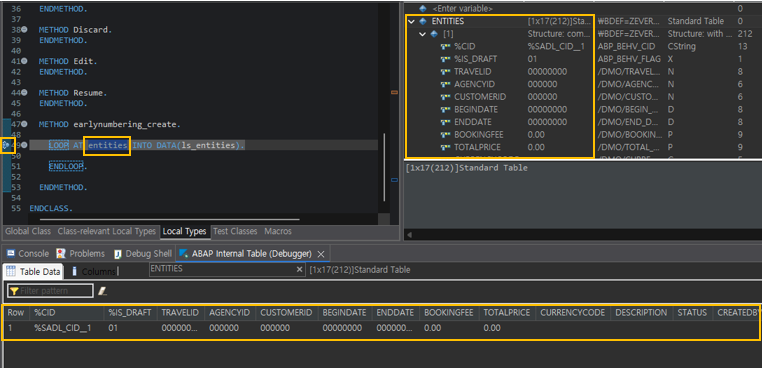Click the Console tab icon
Image resolution: width=762 pixels, height=368 pixels.
11,253
